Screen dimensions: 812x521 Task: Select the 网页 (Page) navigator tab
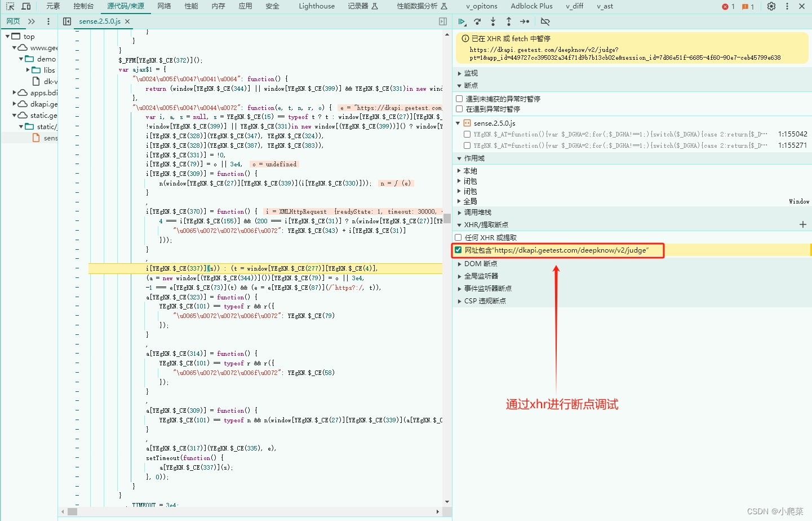(x=13, y=21)
